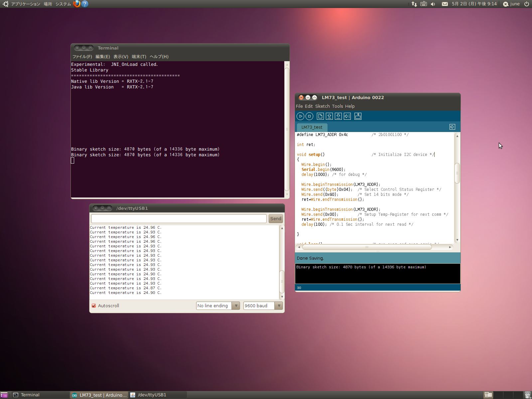
Task: Click the Send button in serial monitor
Action: click(x=276, y=218)
